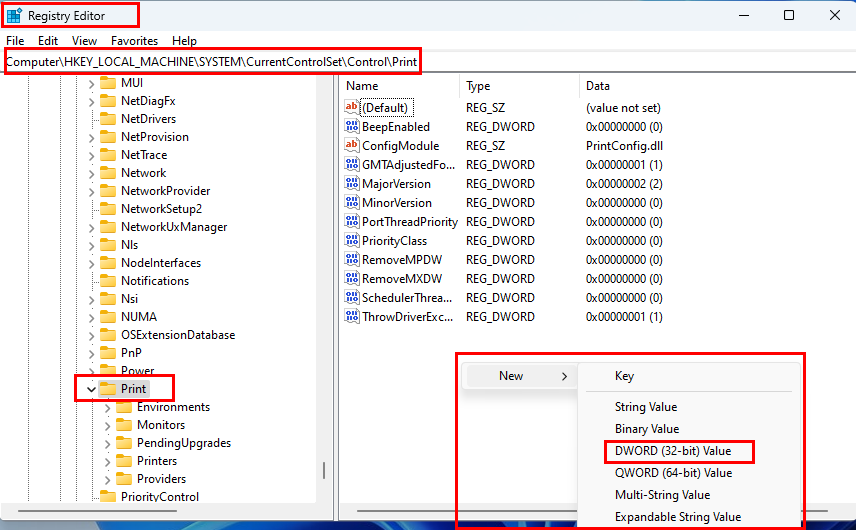Click the MinorVersion DWORD value icon
The height and width of the screenshot is (530, 856).
pyautogui.click(x=352, y=203)
